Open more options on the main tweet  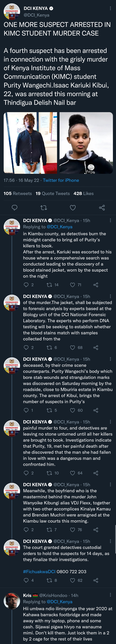pyautogui.click(x=110, y=9)
